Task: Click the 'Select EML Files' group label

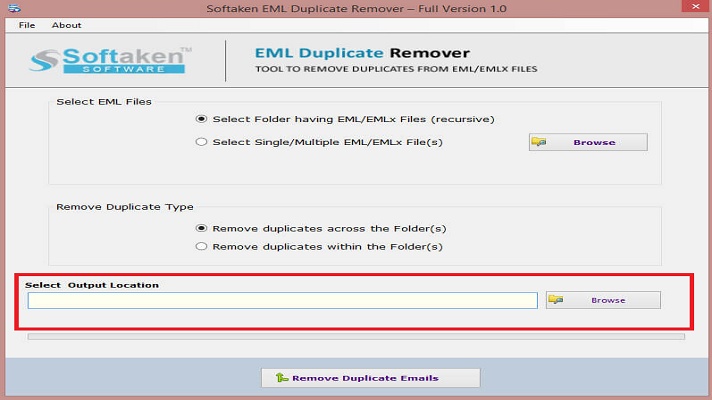Action: click(x=104, y=102)
